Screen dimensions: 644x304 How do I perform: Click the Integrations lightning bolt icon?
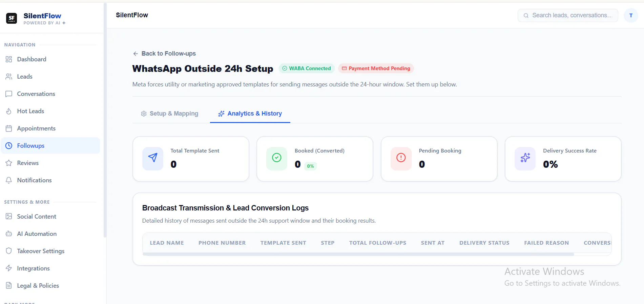click(9, 268)
